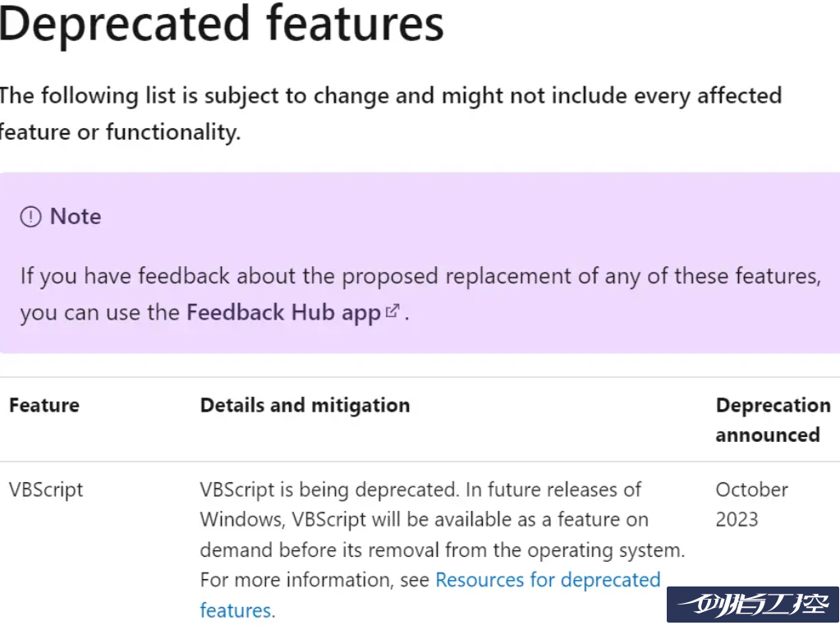The height and width of the screenshot is (630, 840).
Task: Click the Note info circle icon
Action: click(x=30, y=217)
